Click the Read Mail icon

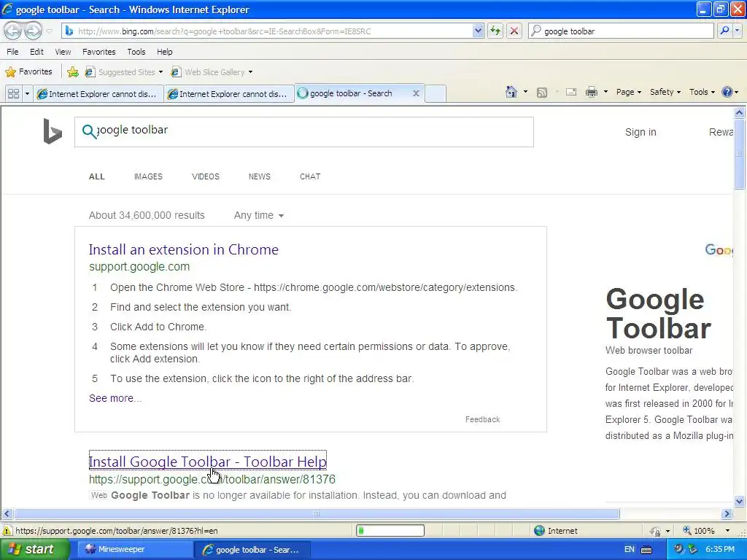[571, 92]
